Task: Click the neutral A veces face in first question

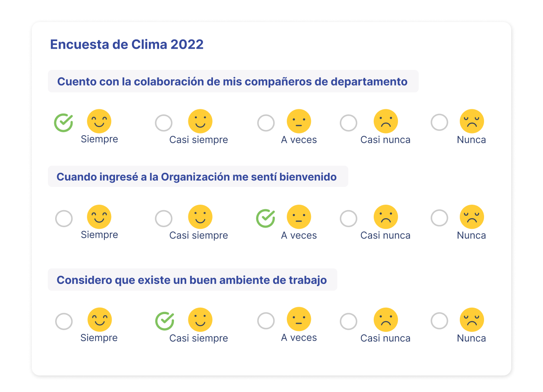Action: pos(299,121)
